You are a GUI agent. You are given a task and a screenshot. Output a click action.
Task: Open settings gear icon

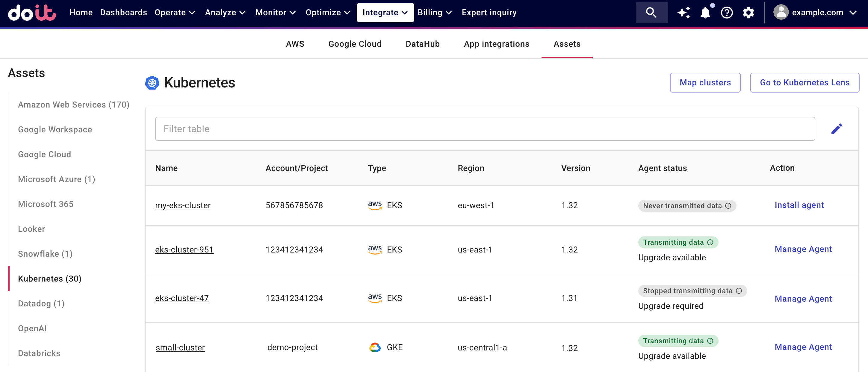[x=748, y=13]
